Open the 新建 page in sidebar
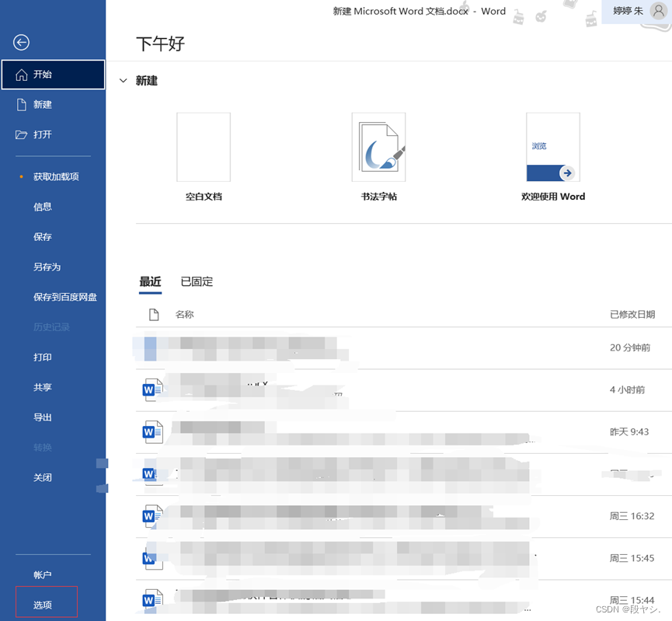 tap(53, 105)
